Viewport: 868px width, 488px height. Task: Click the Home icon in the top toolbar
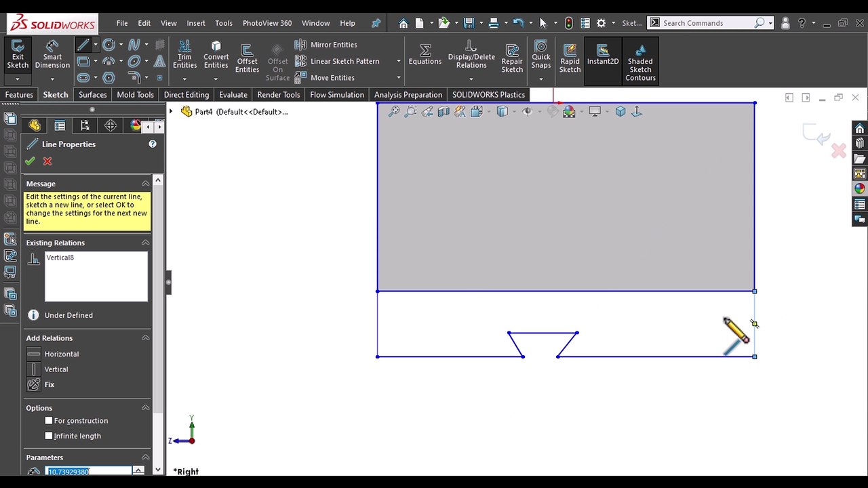(x=403, y=23)
